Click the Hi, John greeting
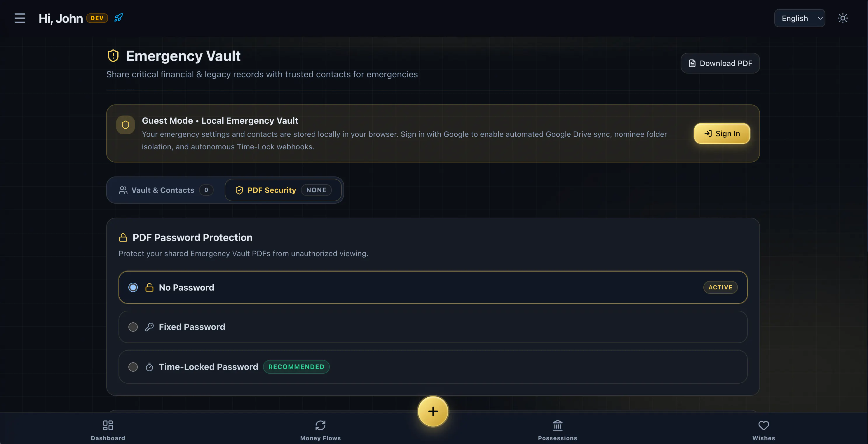Image resolution: width=868 pixels, height=444 pixels. coord(61,18)
